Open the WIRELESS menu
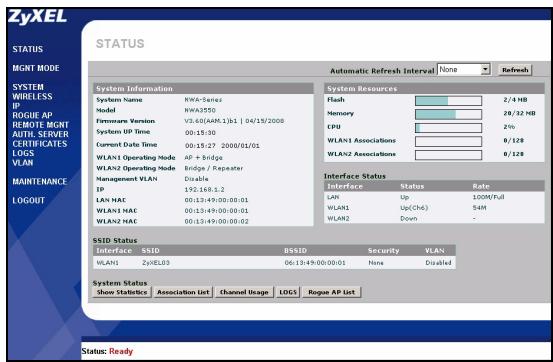 [32, 96]
